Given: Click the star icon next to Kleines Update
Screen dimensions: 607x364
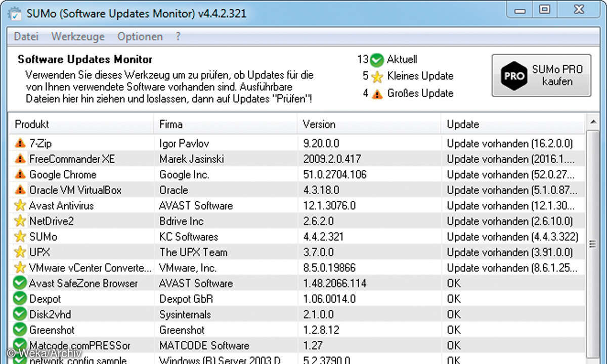Looking at the screenshot, I should [377, 76].
